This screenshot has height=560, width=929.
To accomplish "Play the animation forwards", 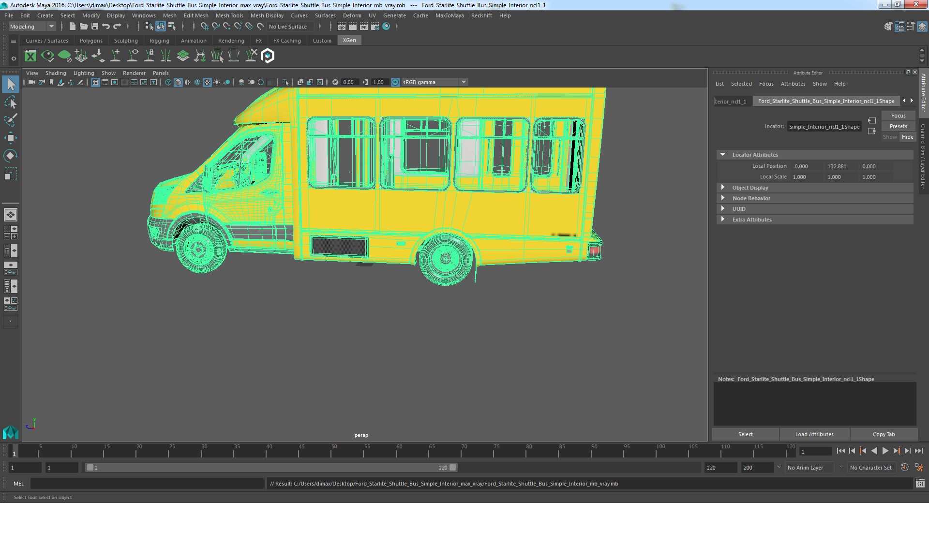I will pyautogui.click(x=885, y=451).
